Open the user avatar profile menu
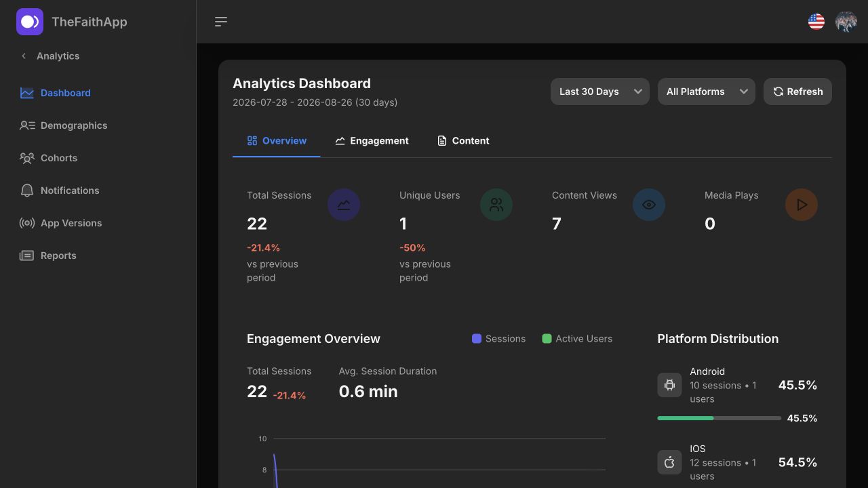 (846, 22)
